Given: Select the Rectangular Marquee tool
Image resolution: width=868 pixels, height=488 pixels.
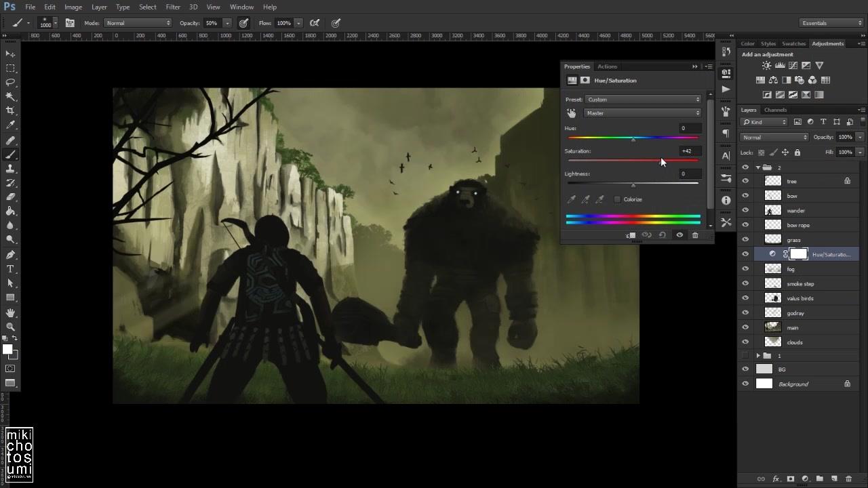Looking at the screenshot, I should tap(10, 68).
